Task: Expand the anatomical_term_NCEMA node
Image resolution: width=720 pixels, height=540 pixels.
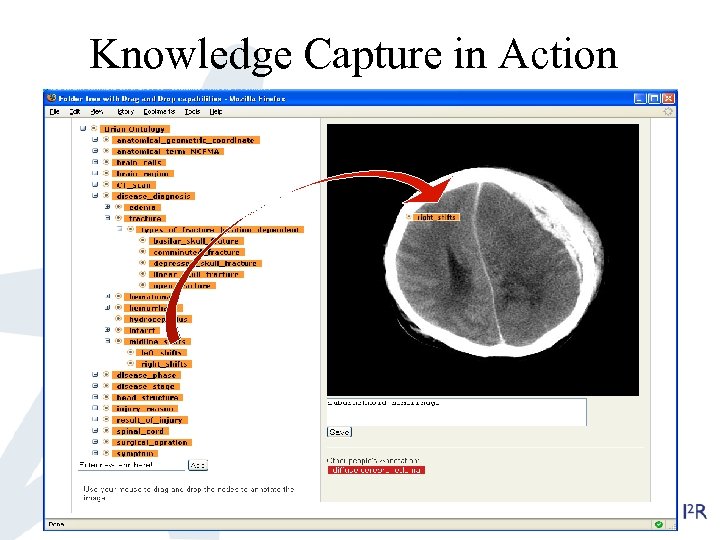Action: point(95,151)
